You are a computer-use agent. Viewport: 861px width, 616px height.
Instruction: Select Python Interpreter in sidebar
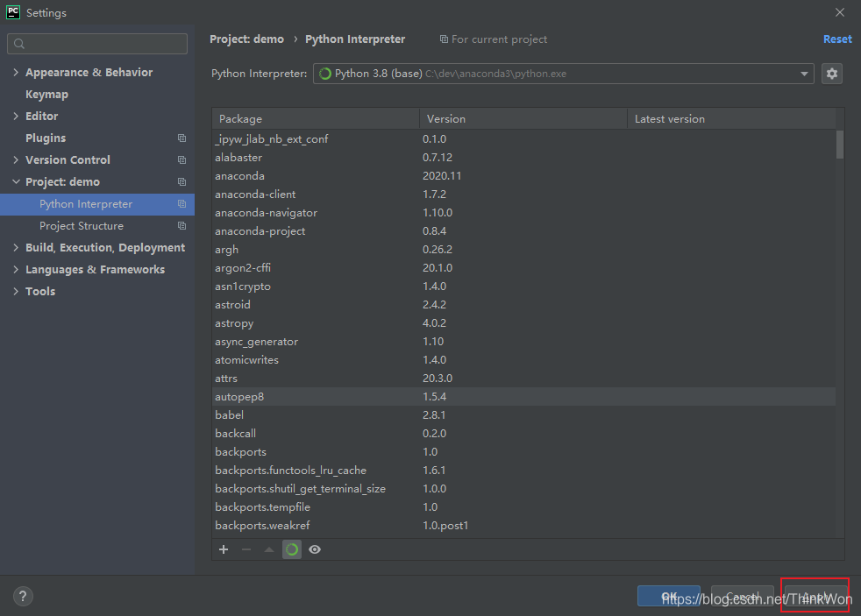97,204
